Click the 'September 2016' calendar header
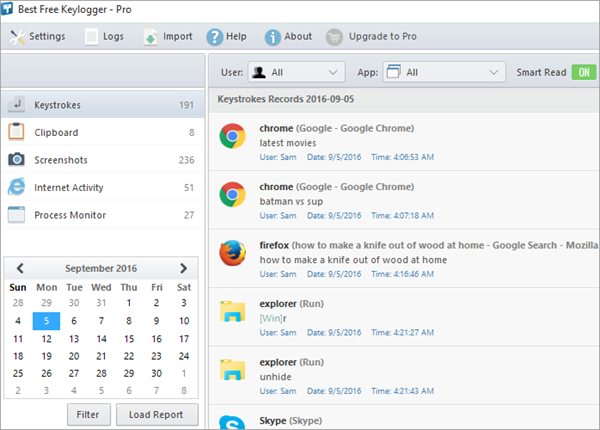600x430 pixels. 101,268
